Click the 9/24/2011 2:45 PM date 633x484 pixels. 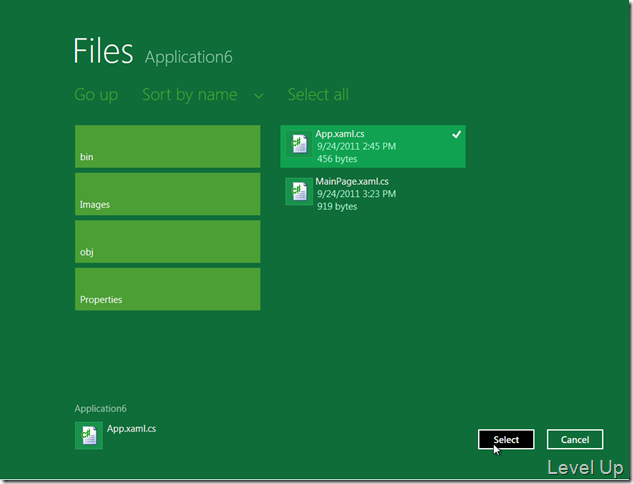[356, 146]
